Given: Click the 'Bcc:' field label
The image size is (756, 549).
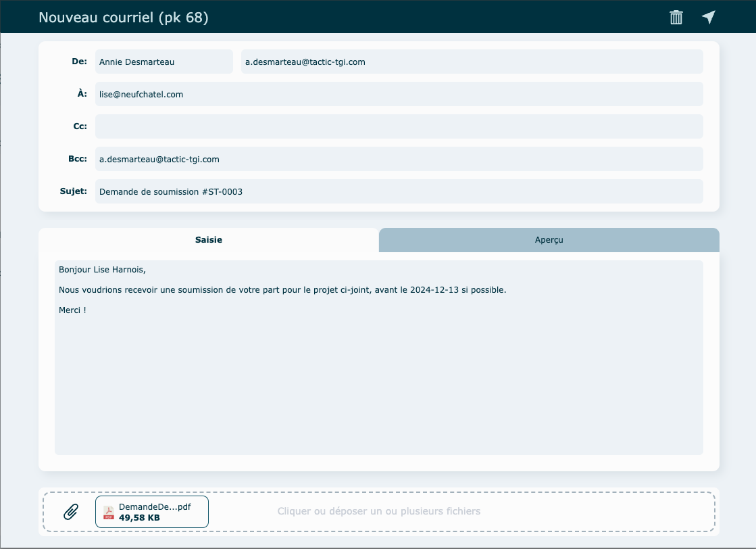Looking at the screenshot, I should [x=77, y=159].
